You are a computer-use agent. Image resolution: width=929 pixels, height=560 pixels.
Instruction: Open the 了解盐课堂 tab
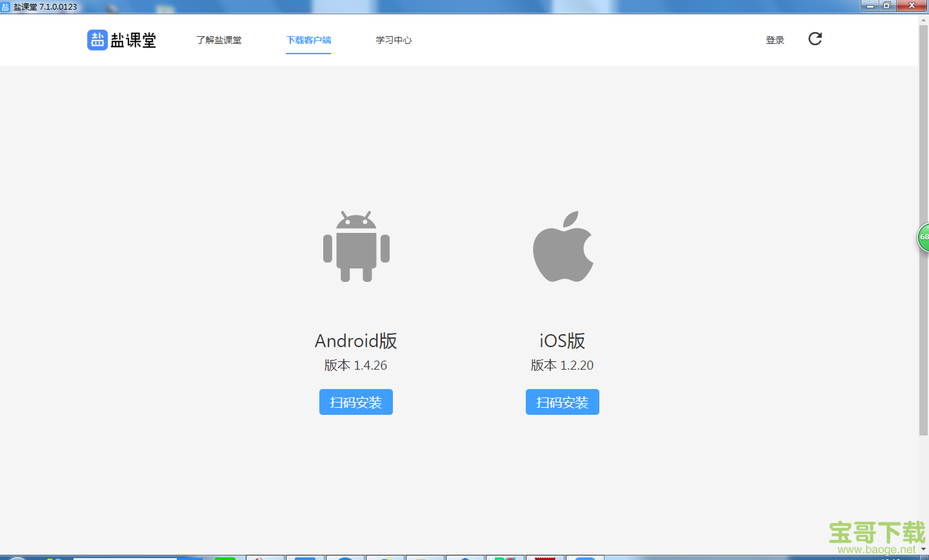pyautogui.click(x=219, y=40)
